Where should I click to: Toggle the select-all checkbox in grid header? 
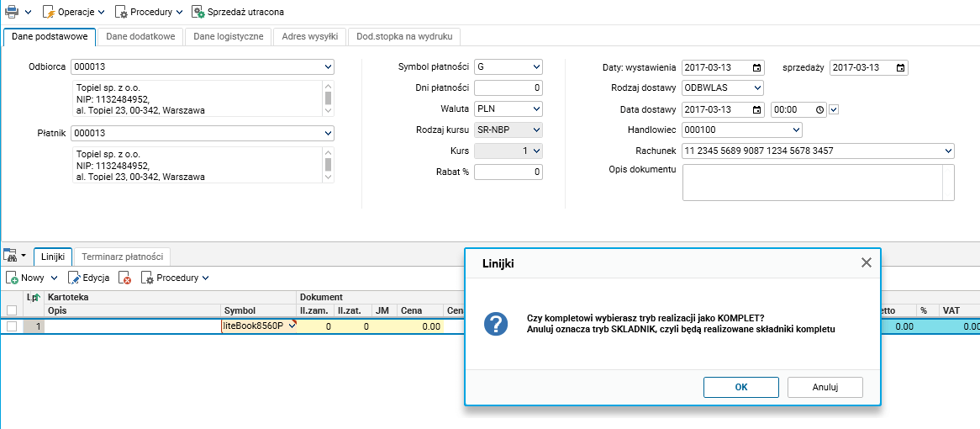[x=11, y=310]
